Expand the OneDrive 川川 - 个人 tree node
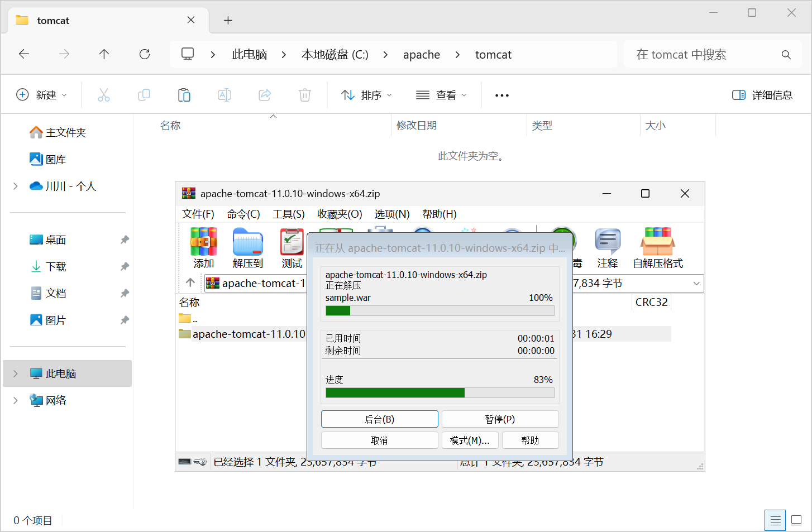 tap(16, 186)
